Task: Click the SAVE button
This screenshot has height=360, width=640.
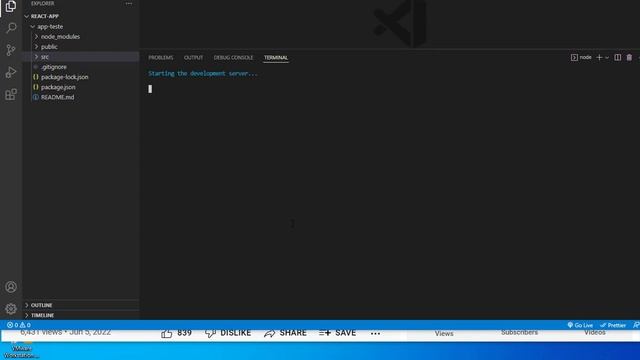Action: point(338,333)
